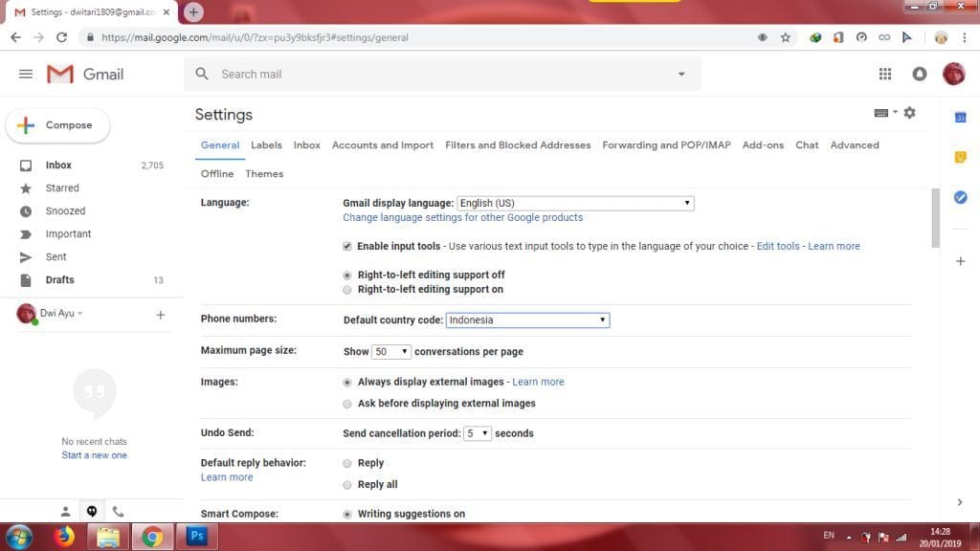The width and height of the screenshot is (980, 551).
Task: Click the phone call icon in chat panel
Action: 118,512
